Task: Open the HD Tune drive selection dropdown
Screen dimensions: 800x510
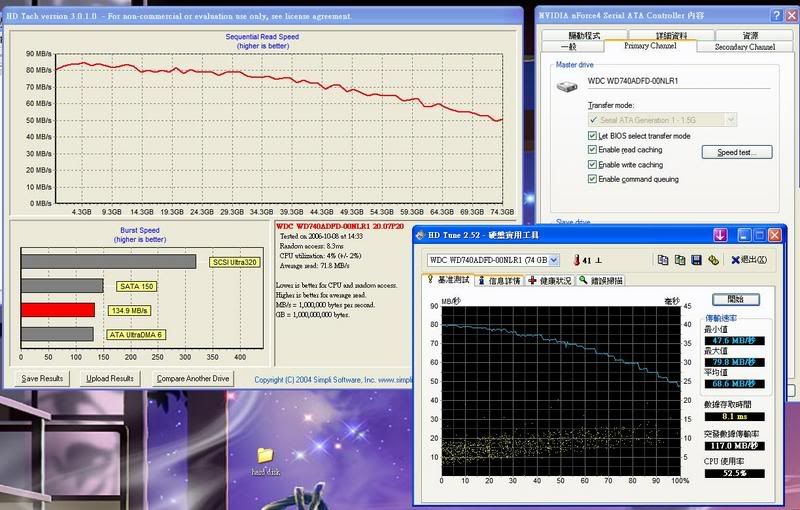Action: 554,260
